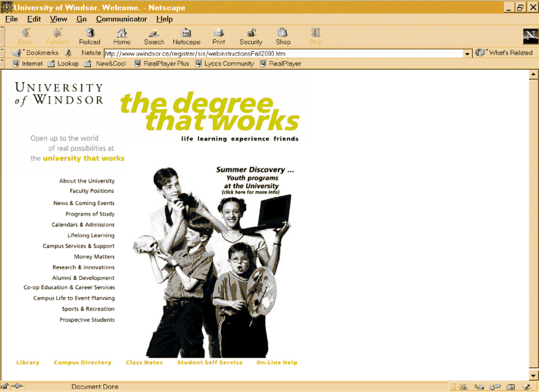The image size is (539, 392).
Task: Go to the Home page icon
Action: tap(122, 34)
